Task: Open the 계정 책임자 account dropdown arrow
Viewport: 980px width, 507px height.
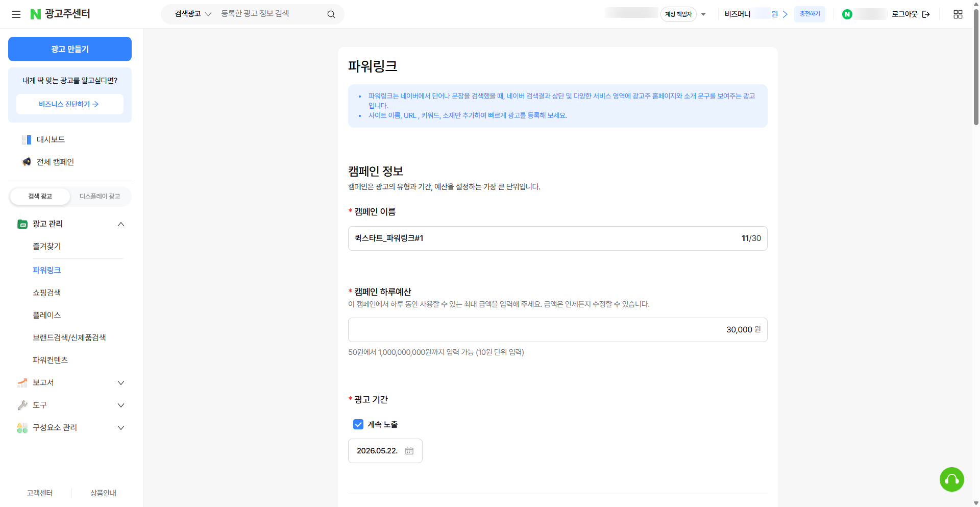Action: 703,14
